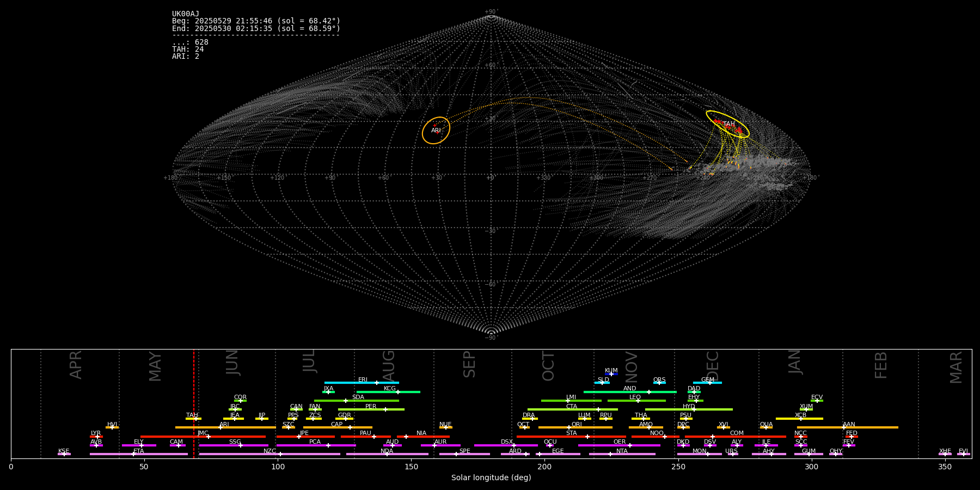Screen dimensions: 980x490
Task: Click the EVI shower label
Action: tap(964, 451)
